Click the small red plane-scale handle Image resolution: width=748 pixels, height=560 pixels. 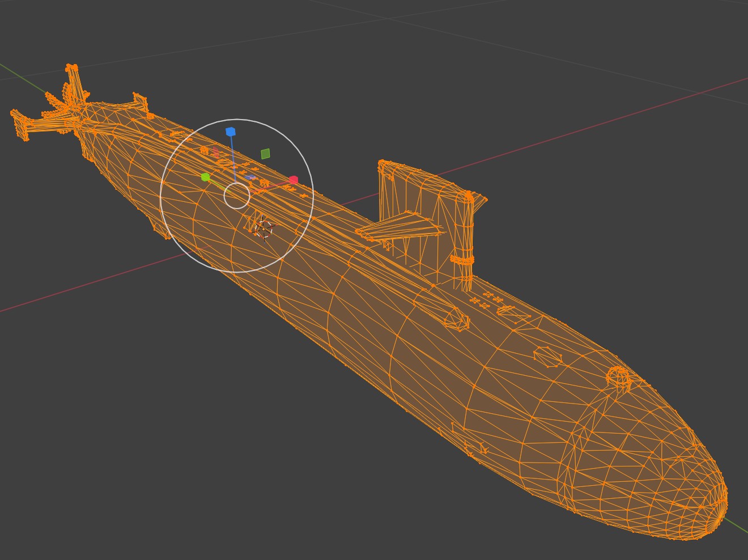(x=216, y=152)
